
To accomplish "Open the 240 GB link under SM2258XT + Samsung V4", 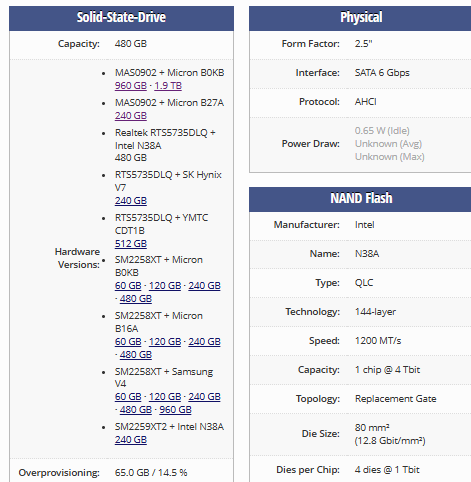I will (x=204, y=397).
